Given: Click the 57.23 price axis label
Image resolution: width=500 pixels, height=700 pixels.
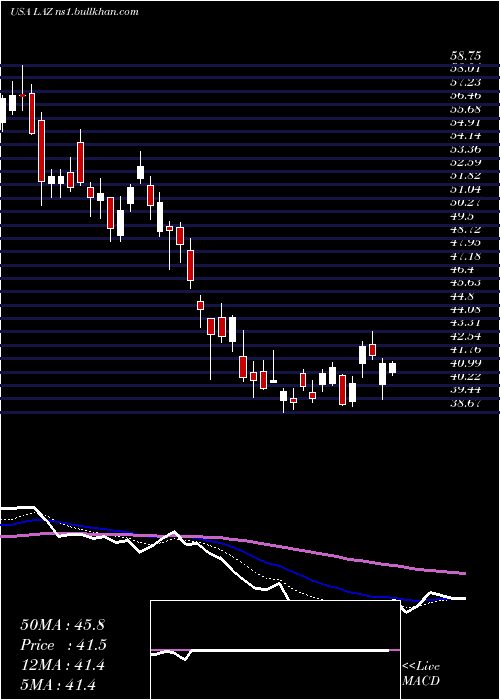Looking at the screenshot, I should click(465, 82).
